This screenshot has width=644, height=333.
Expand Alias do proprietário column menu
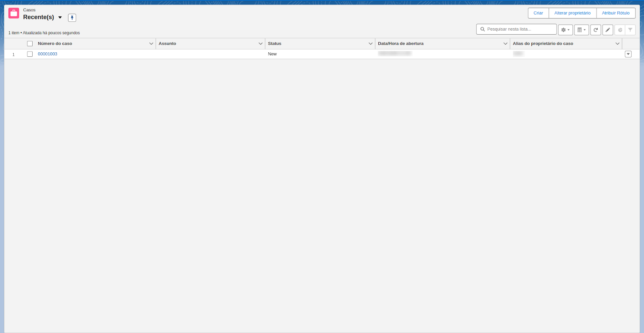point(617,43)
